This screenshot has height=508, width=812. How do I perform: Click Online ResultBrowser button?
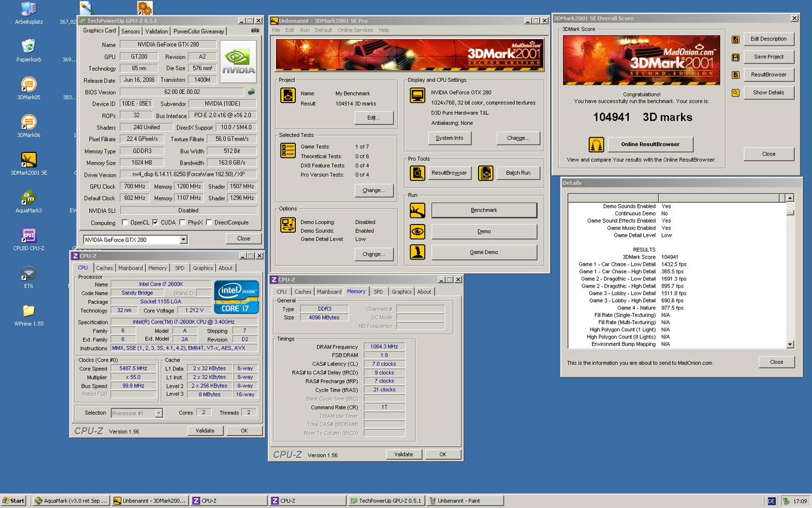[x=650, y=144]
